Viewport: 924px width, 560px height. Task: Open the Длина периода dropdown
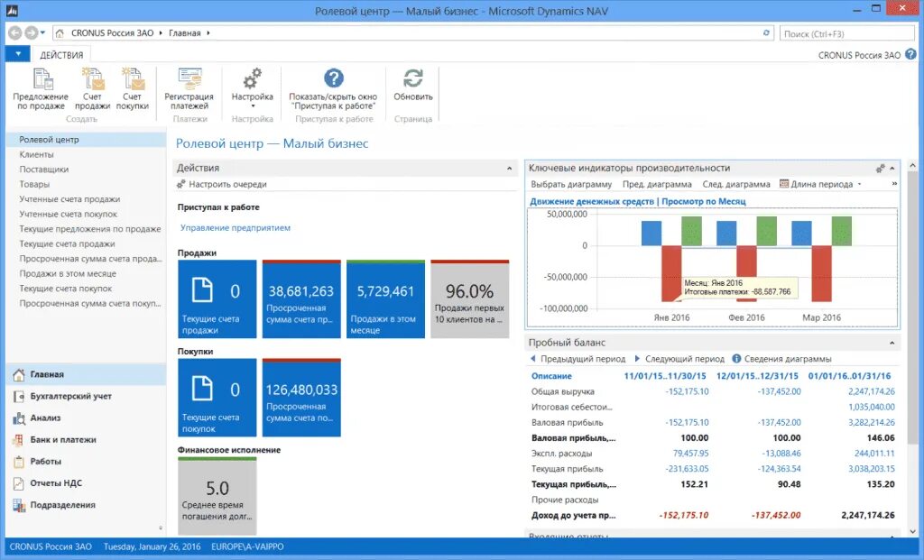pyautogui.click(x=821, y=184)
